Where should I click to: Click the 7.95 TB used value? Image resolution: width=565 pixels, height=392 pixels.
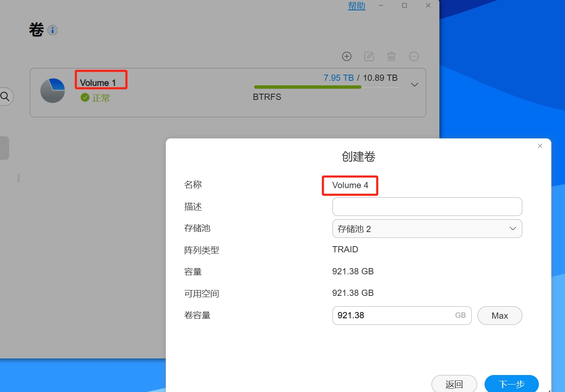(339, 78)
